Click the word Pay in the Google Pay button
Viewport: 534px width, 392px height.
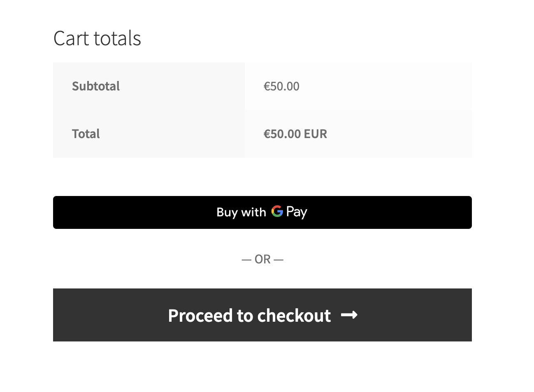tap(297, 212)
